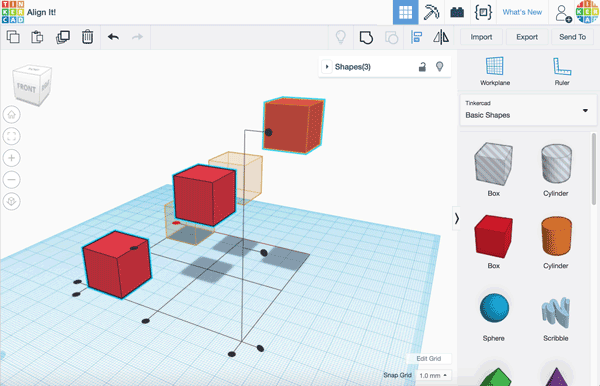Expand the Shapes(3) inspector panel
600x386 pixels.
coord(327,67)
